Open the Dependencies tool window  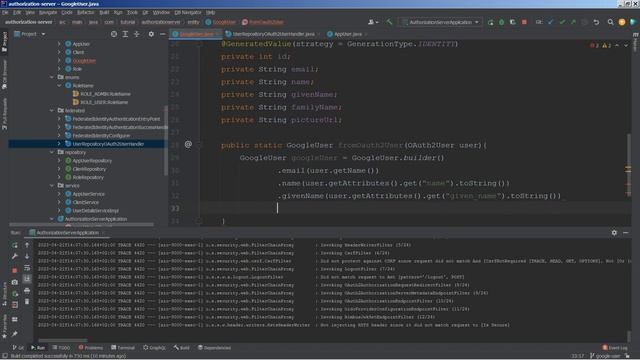pos(214,348)
